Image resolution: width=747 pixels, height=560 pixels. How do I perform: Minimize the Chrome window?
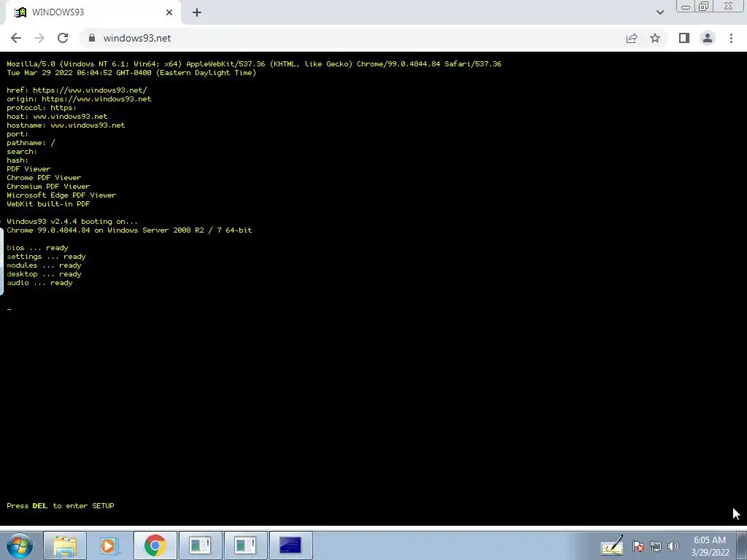[686, 6]
